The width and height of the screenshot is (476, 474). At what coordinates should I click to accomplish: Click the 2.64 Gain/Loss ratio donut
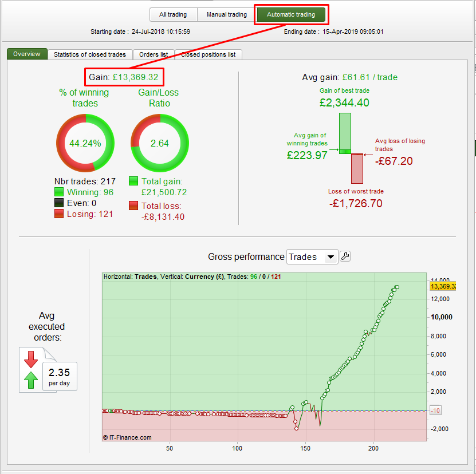point(160,143)
